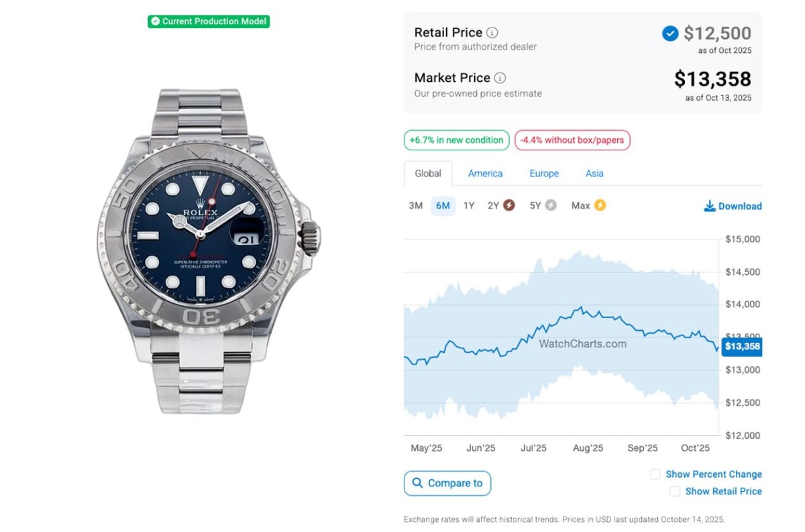The width and height of the screenshot is (805, 532).
Task: Click the Download link text
Action: 740,206
